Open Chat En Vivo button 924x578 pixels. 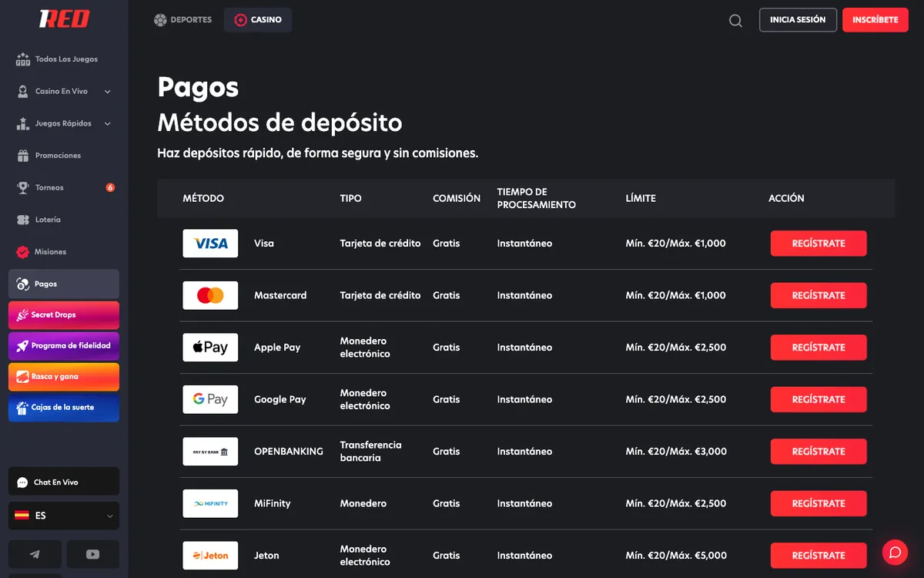64,482
